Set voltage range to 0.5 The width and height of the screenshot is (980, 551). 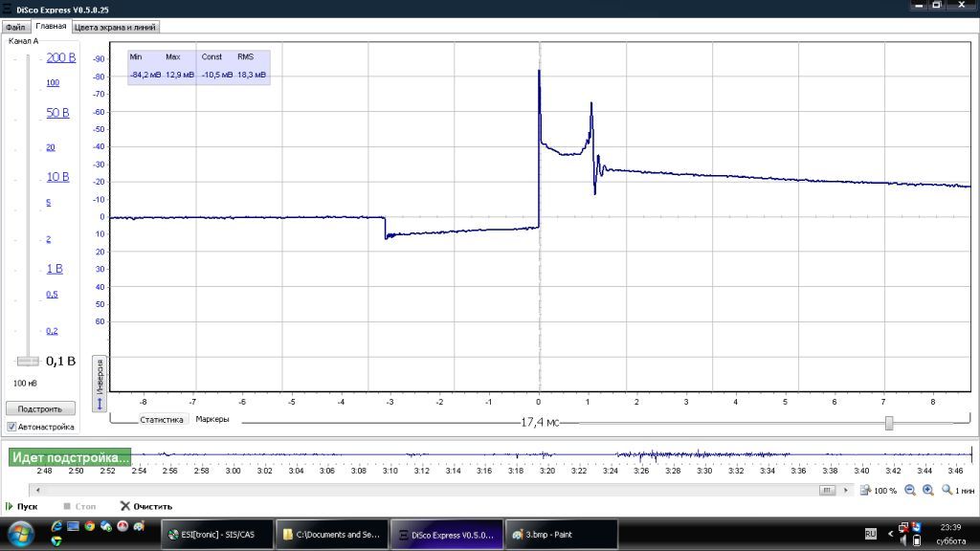[x=52, y=295]
